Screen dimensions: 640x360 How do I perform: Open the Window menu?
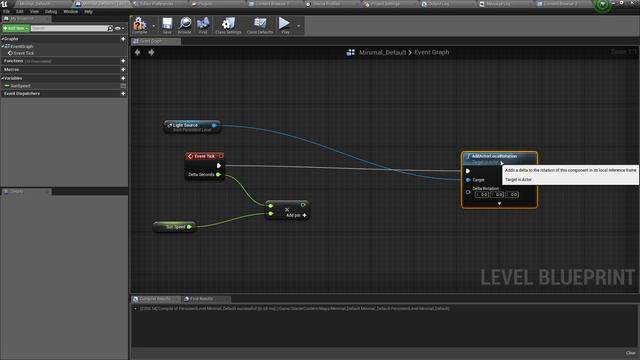coord(71,11)
